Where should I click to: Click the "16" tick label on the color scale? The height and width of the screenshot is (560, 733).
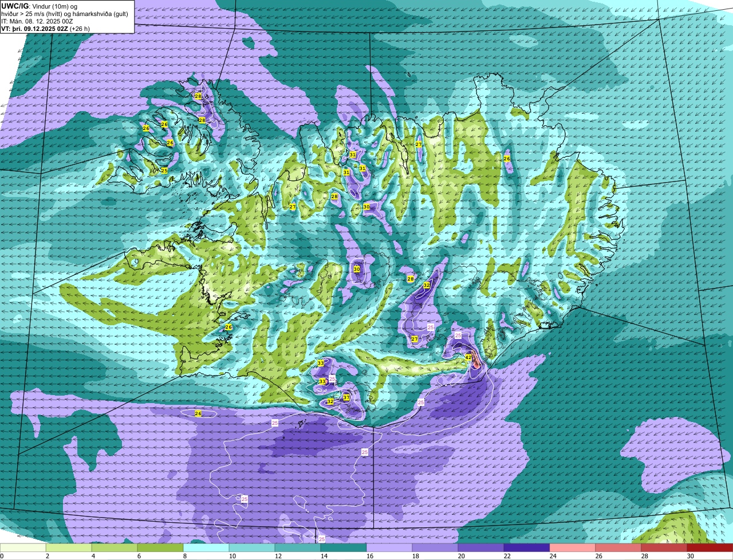370,556
